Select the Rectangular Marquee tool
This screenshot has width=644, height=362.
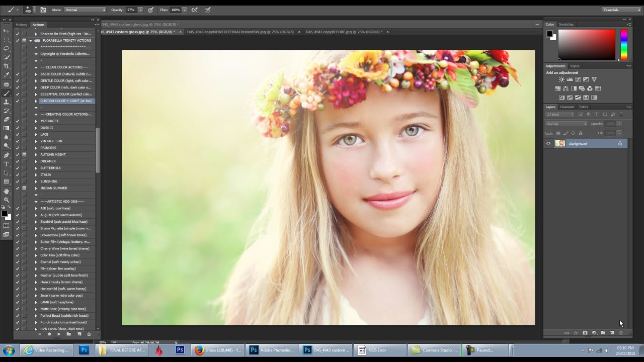tap(7, 40)
